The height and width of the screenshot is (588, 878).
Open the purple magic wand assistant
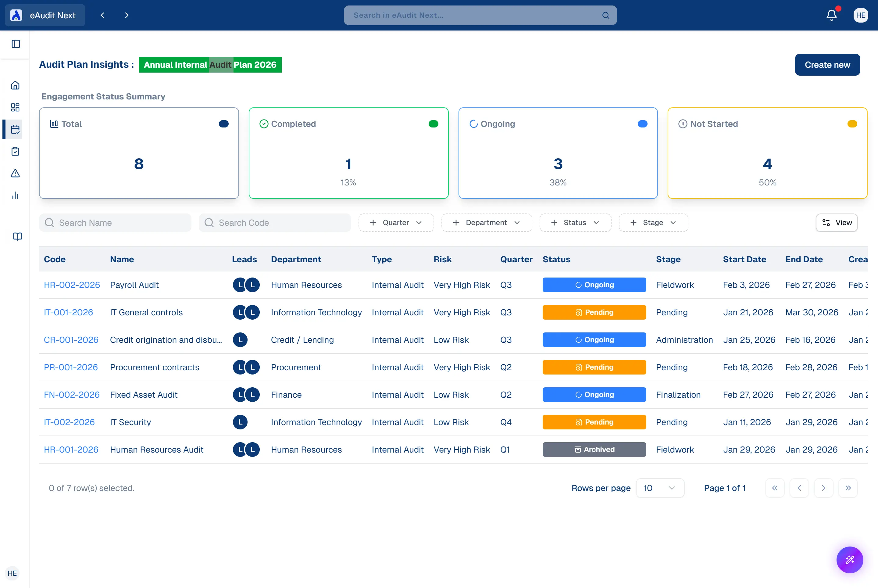850,560
